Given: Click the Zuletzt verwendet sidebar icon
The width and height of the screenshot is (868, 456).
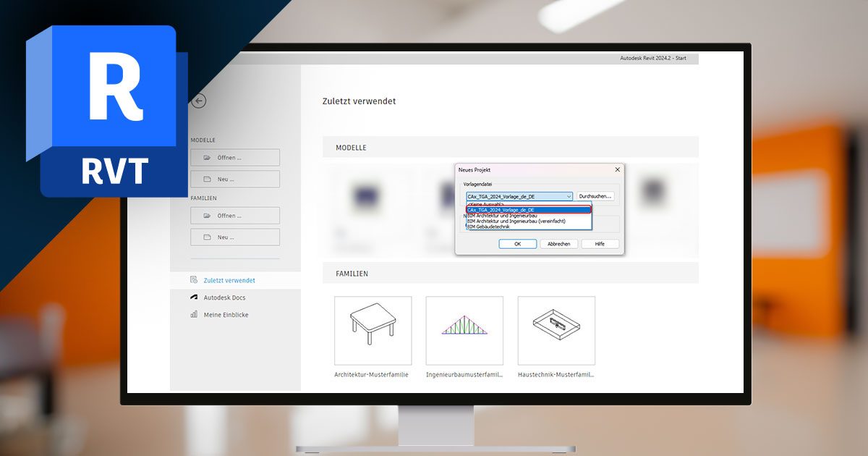Looking at the screenshot, I should (194, 280).
